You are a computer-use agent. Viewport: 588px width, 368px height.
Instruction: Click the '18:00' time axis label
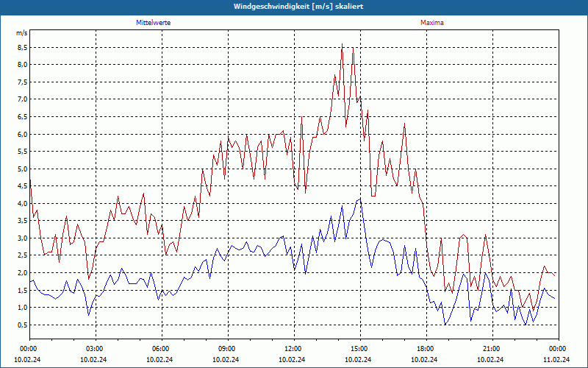click(425, 349)
